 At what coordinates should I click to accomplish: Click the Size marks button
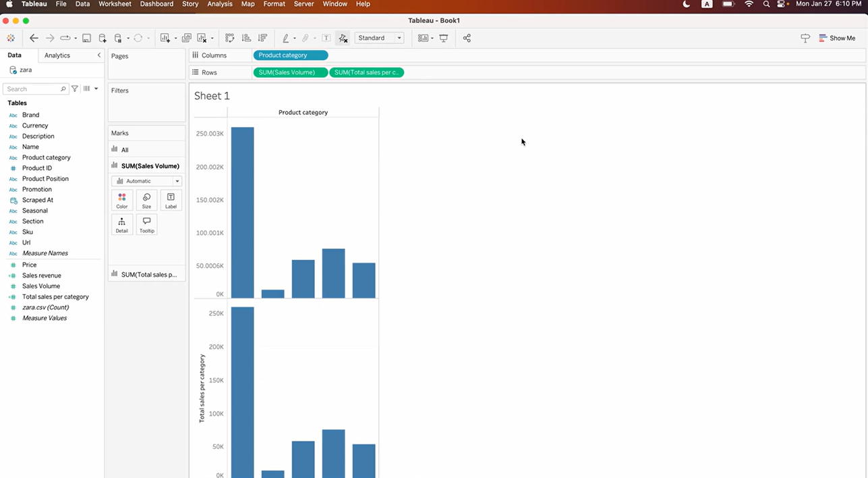tap(146, 201)
